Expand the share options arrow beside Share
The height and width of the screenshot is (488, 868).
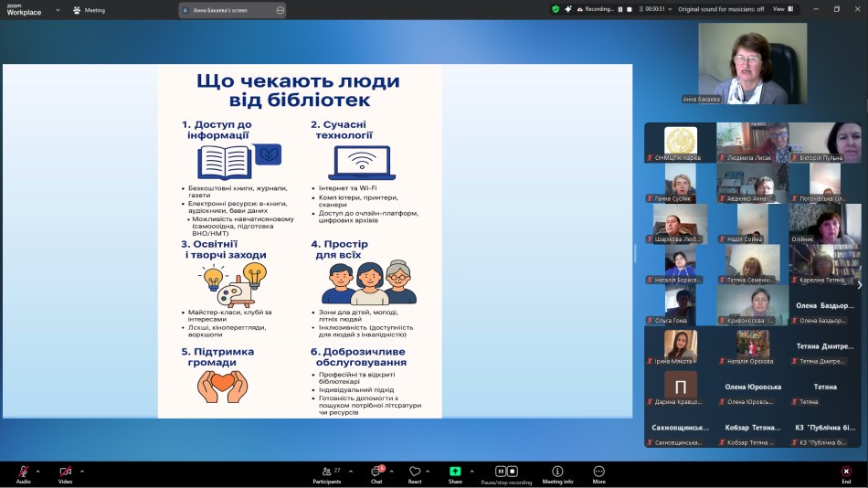472,472
